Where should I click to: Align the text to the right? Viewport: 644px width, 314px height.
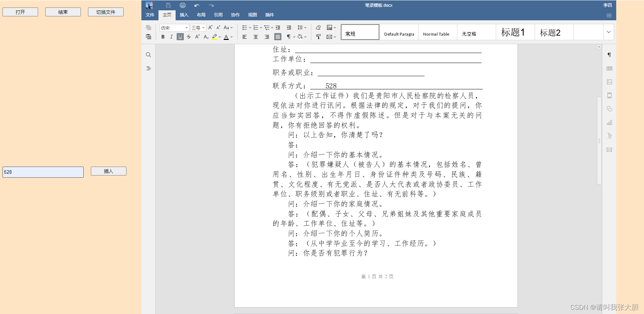pos(267,37)
